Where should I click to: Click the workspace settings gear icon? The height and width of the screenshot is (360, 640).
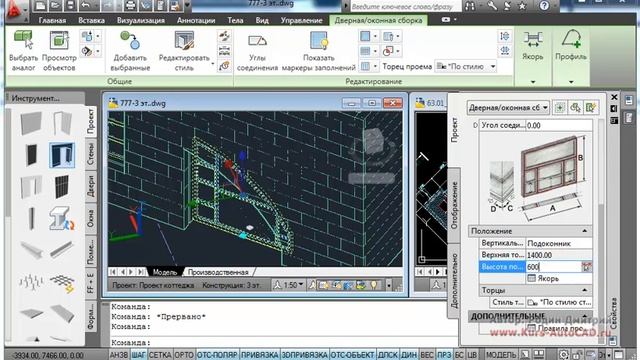[564, 355]
